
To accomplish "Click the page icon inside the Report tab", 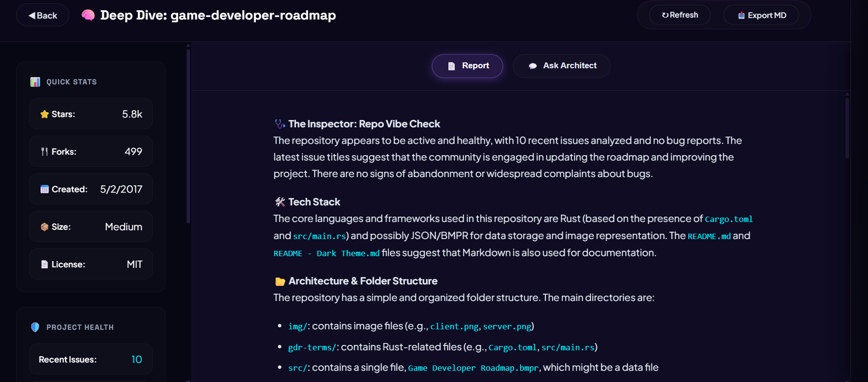I will click(451, 66).
